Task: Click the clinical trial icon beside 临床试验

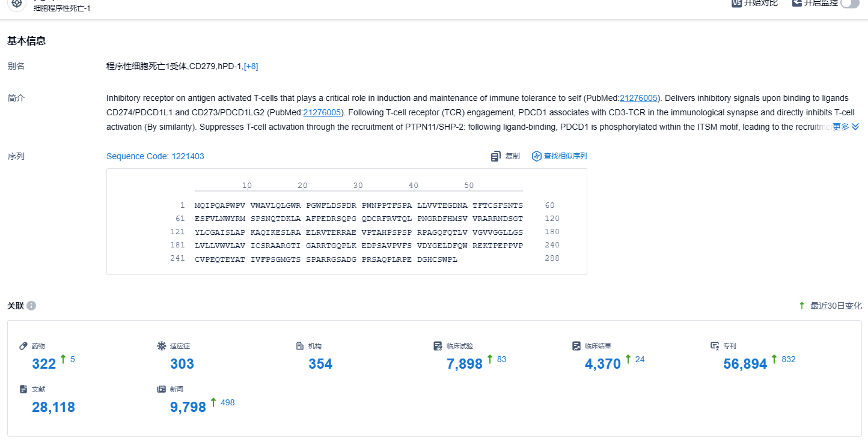Action: tap(438, 346)
